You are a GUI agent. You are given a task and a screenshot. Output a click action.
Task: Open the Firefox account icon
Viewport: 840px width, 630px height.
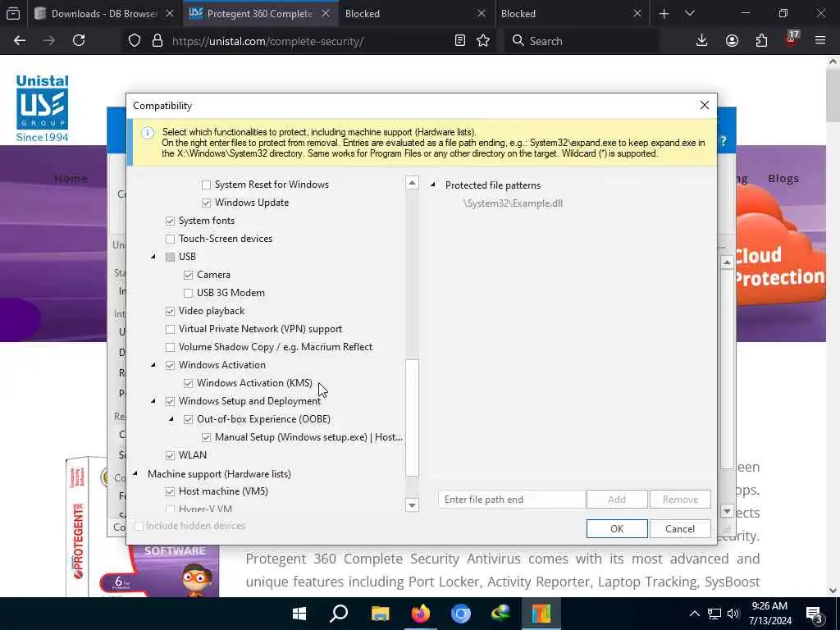(x=732, y=41)
